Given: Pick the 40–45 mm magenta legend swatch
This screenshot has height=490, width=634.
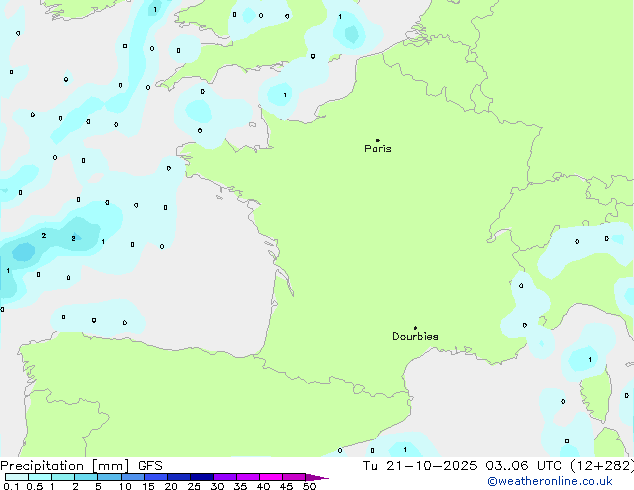Looking at the screenshot, I should [271, 477].
